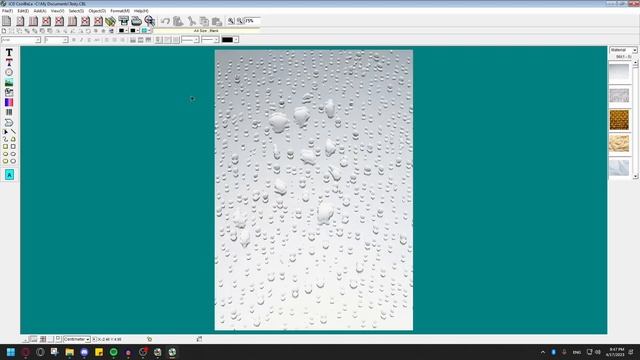The height and width of the screenshot is (360, 640).
Task: Open File Explorer from taskbar
Action: click(69, 352)
